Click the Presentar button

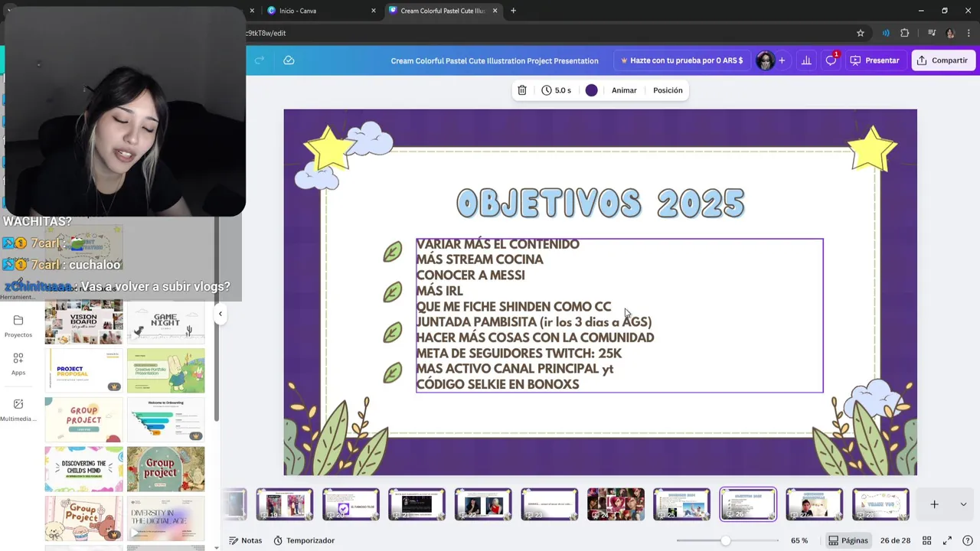pyautogui.click(x=875, y=60)
